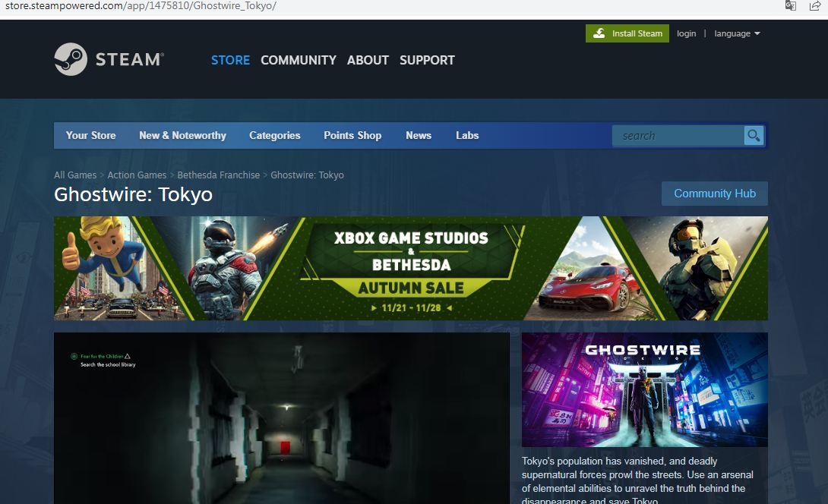Open the Categories tab
This screenshot has width=828, height=504.
pos(274,136)
